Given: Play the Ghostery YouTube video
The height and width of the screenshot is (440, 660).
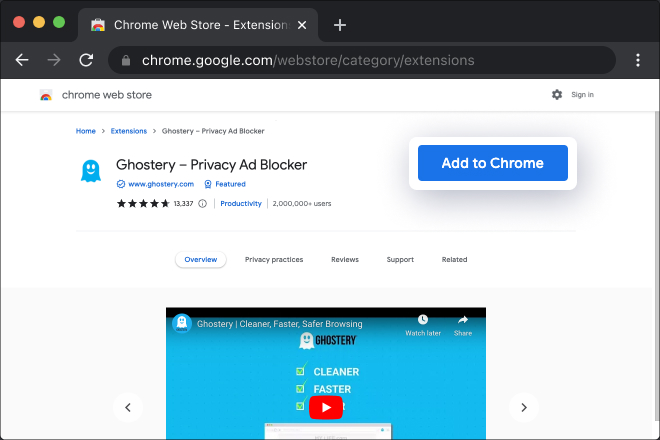Looking at the screenshot, I should point(325,407).
